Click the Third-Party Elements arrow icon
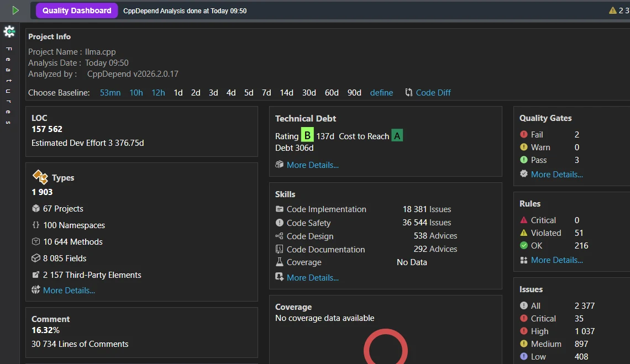The width and height of the screenshot is (630, 364). pos(36,275)
